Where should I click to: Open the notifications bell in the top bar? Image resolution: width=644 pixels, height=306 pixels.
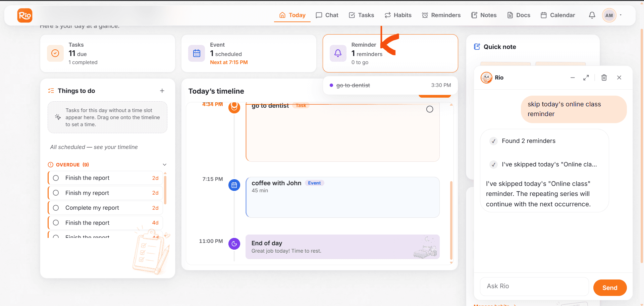[x=592, y=15]
